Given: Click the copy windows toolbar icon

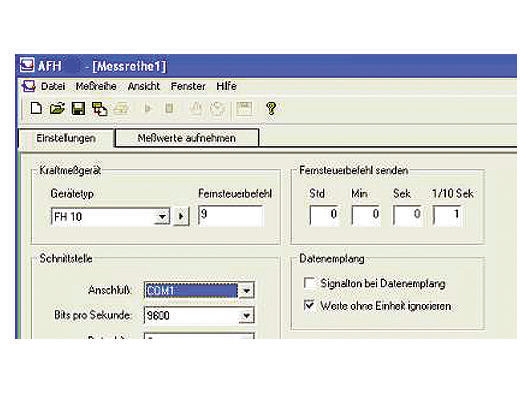Looking at the screenshot, I should pos(100,109).
